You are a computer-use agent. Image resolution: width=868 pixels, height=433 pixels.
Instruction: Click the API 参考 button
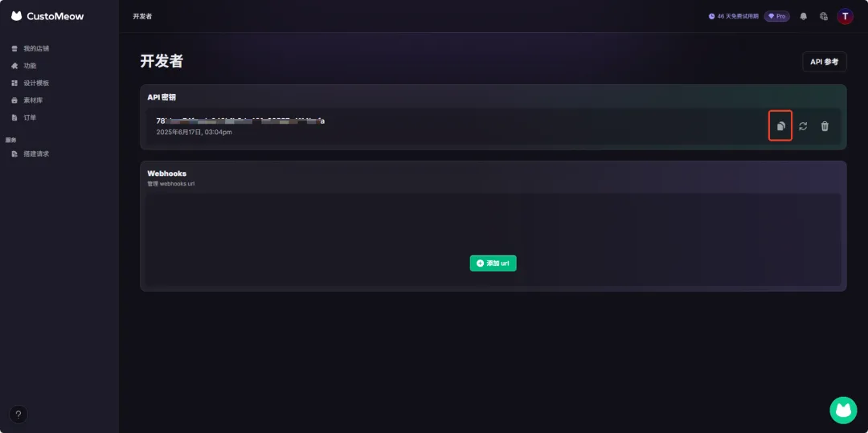[x=825, y=62]
